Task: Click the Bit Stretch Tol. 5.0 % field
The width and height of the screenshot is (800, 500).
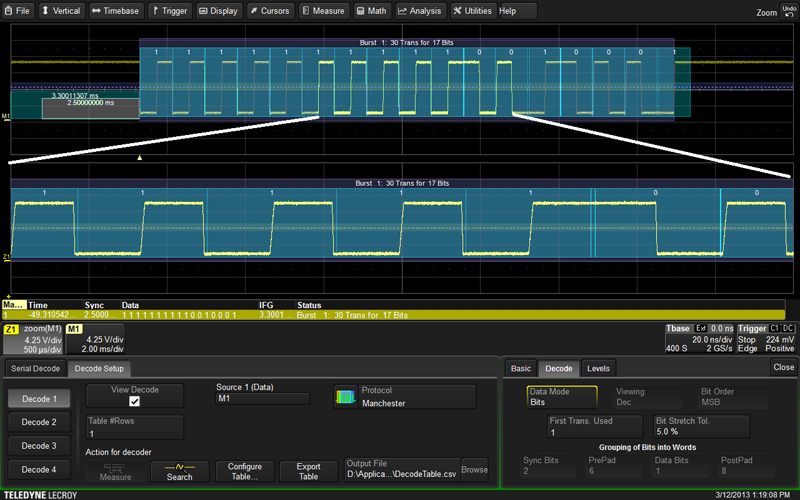Action: click(700, 426)
